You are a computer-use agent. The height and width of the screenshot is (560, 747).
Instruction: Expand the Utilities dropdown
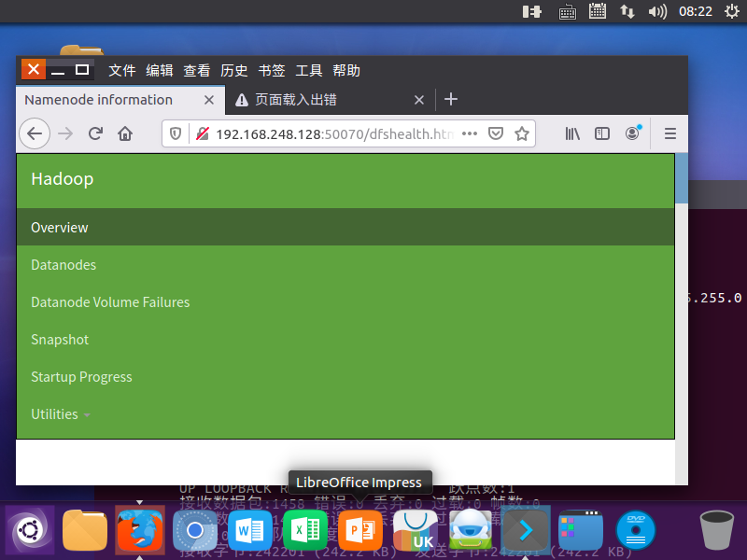[61, 414]
